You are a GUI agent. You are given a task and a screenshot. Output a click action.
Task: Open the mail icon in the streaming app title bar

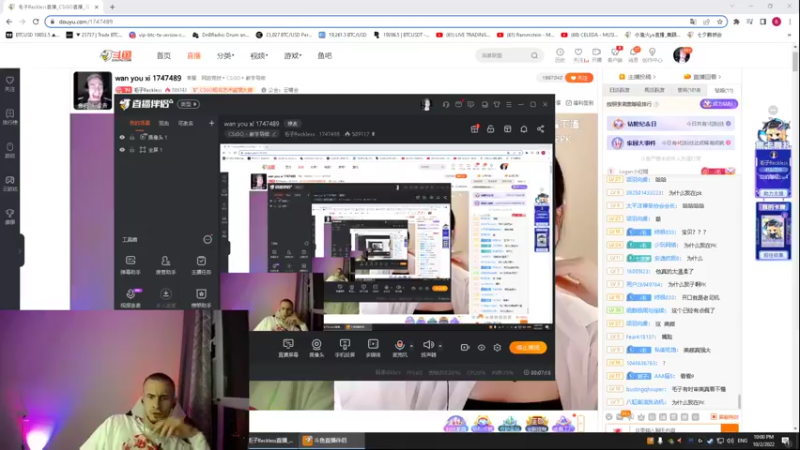458,105
